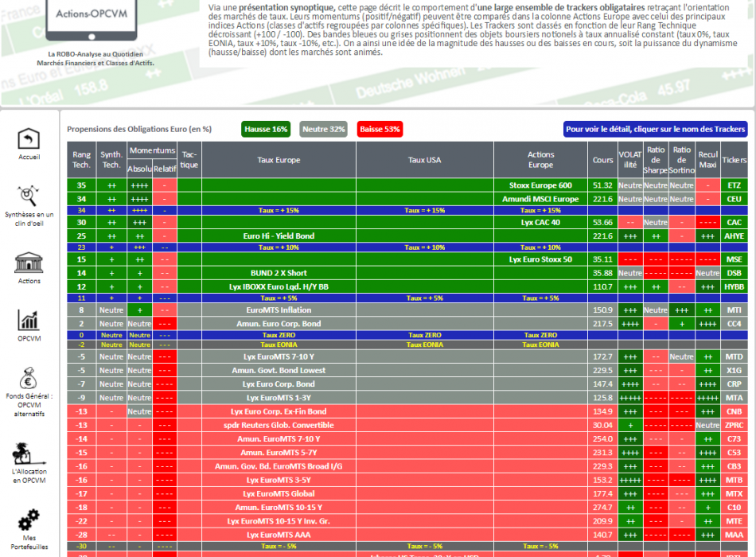This screenshot has width=756, height=557.
Task: Click 'Taux EONIA' in Taux USA column
Action: coord(424,345)
